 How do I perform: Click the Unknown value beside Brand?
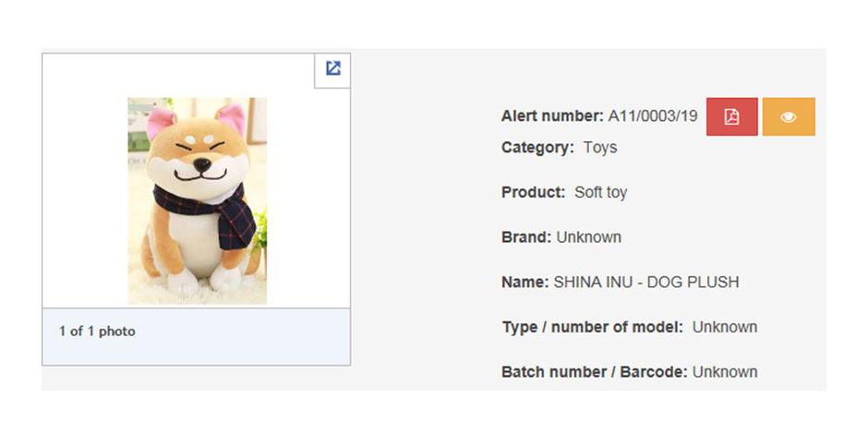(589, 236)
